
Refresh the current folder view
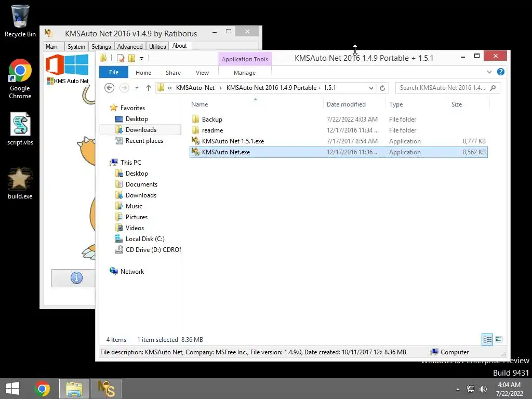382,88
